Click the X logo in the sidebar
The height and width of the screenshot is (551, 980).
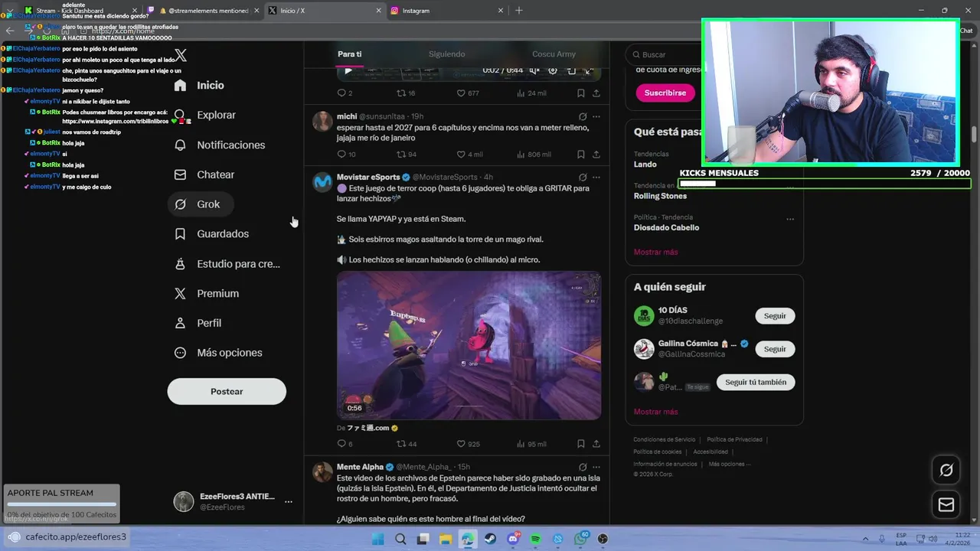coord(181,55)
